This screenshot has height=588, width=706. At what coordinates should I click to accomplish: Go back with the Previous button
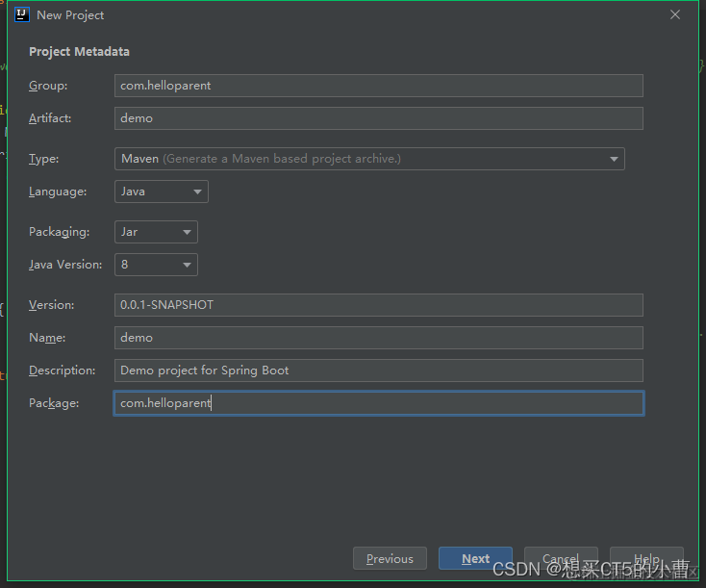point(390,559)
